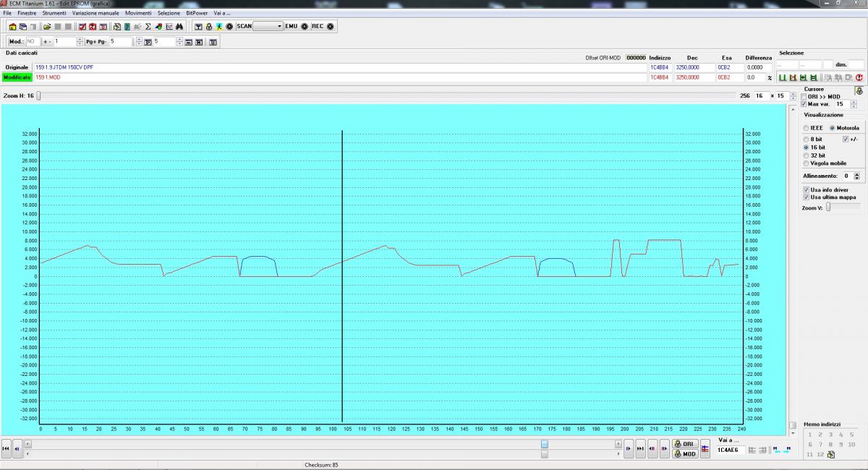Jump to first address with rewind icon

point(7,448)
